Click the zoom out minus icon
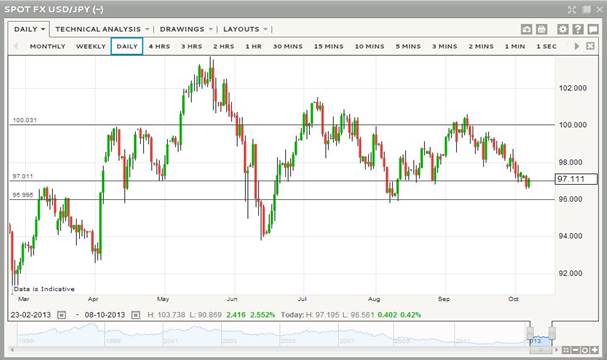 (x=575, y=350)
